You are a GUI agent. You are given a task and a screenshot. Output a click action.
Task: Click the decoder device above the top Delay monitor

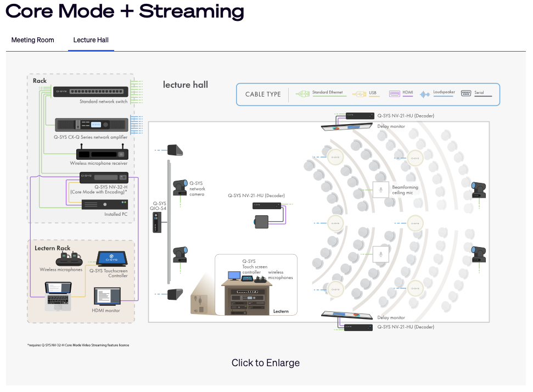tap(360, 116)
